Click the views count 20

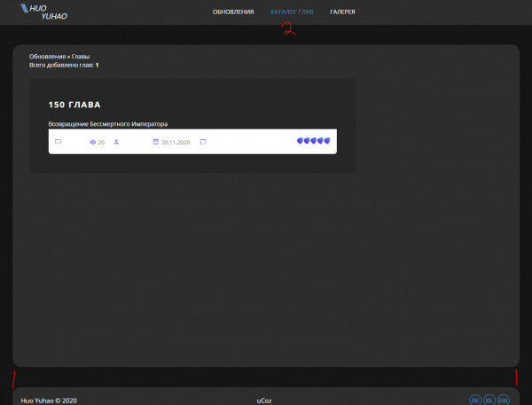pos(101,143)
